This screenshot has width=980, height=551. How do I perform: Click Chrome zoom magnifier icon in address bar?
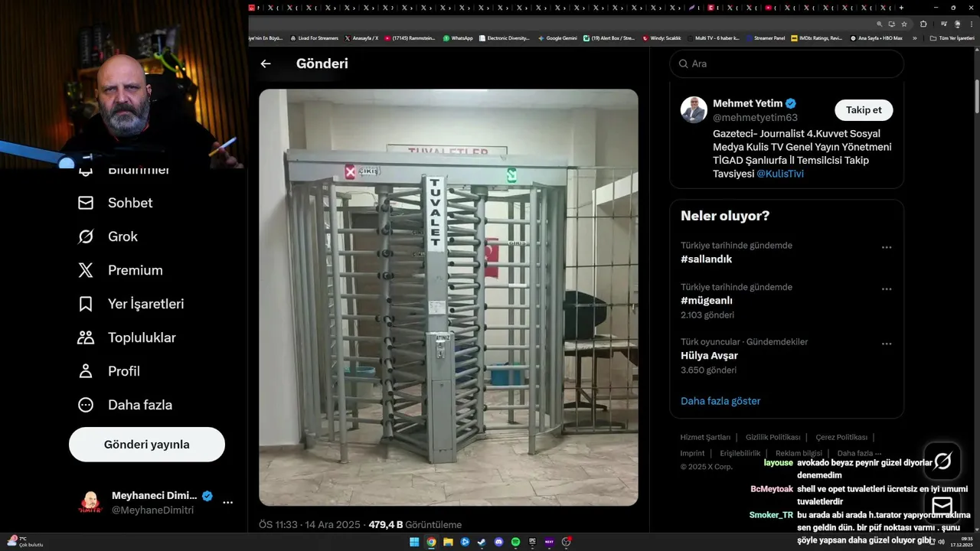tap(880, 24)
